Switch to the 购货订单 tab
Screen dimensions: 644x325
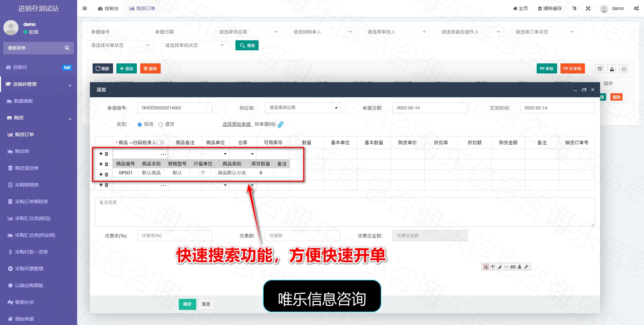[142, 8]
